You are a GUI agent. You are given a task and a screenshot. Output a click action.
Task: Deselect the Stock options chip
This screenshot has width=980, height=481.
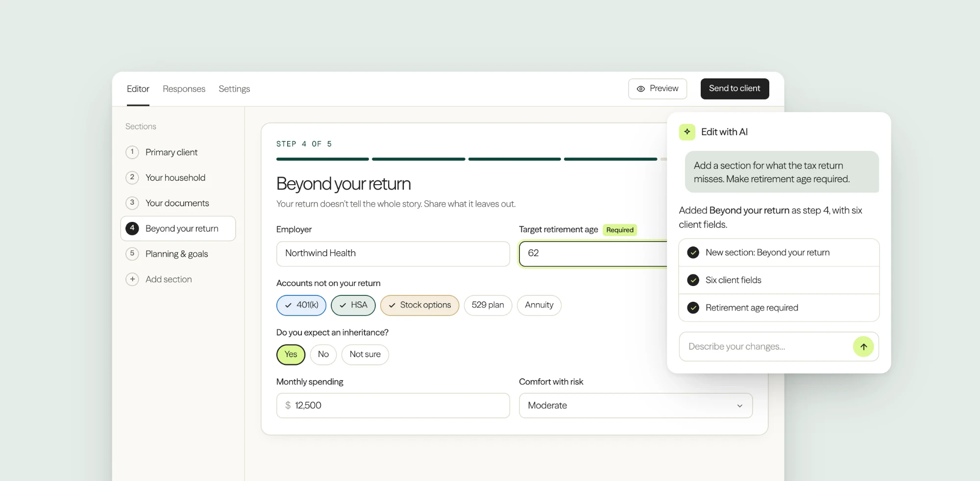pos(419,305)
